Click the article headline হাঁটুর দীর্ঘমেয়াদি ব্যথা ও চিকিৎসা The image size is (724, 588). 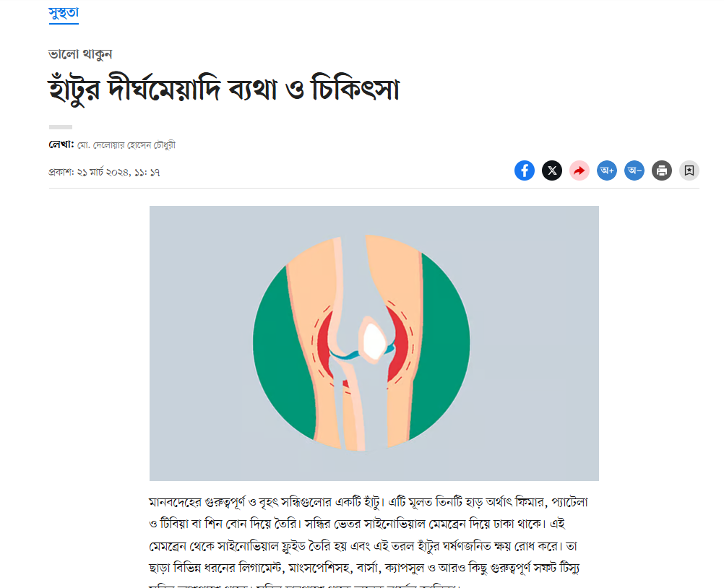click(x=224, y=89)
